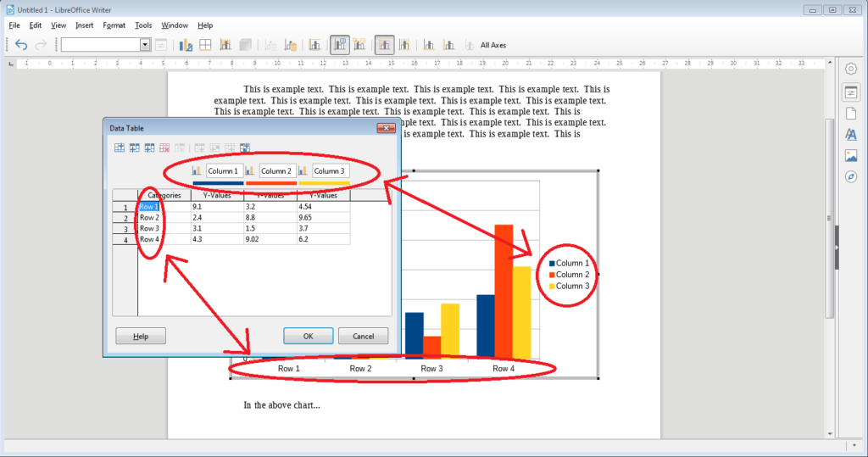
Task: Select the 'Row 2' category cell
Action: pyautogui.click(x=164, y=218)
